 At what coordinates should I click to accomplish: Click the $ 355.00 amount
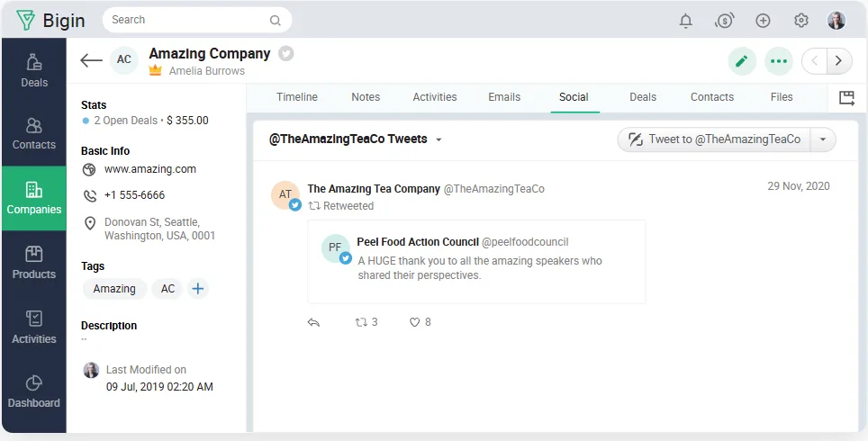(187, 121)
